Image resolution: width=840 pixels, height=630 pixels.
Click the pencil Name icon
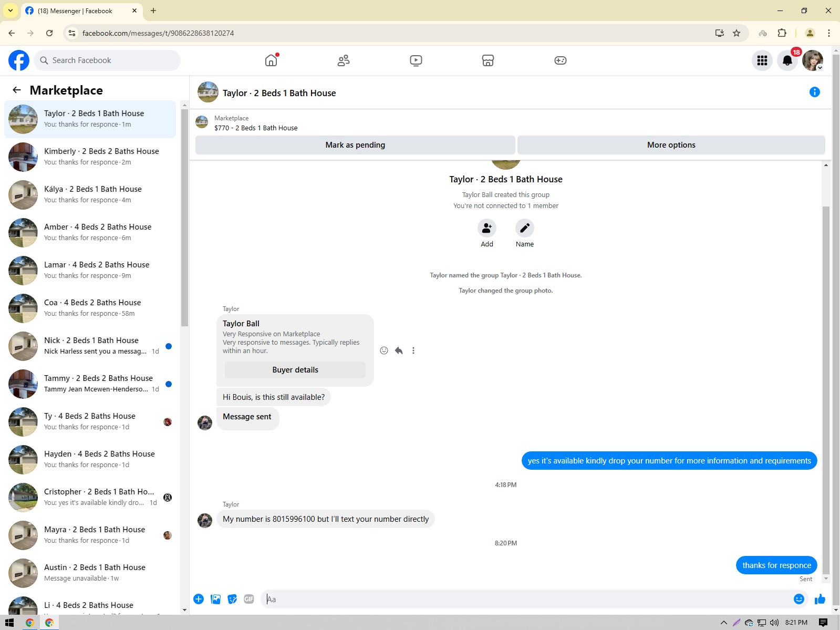[x=525, y=228]
